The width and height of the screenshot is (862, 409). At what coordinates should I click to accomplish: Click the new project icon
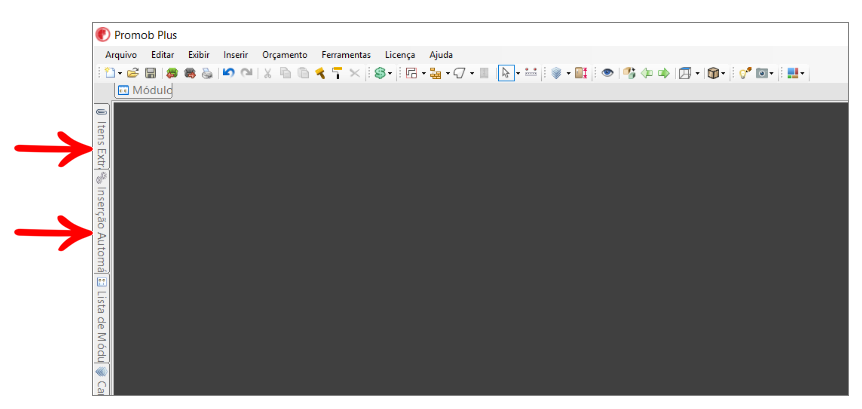pos(110,73)
